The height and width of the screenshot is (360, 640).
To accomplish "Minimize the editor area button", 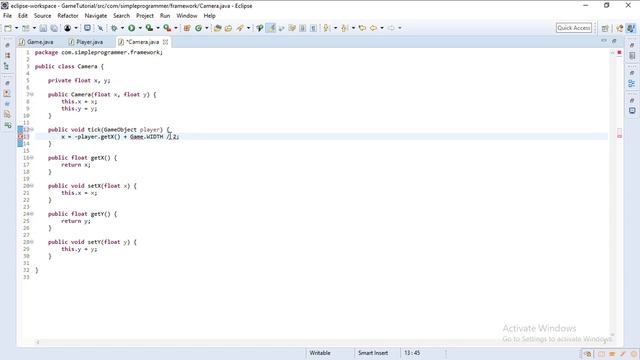I will coord(604,41).
